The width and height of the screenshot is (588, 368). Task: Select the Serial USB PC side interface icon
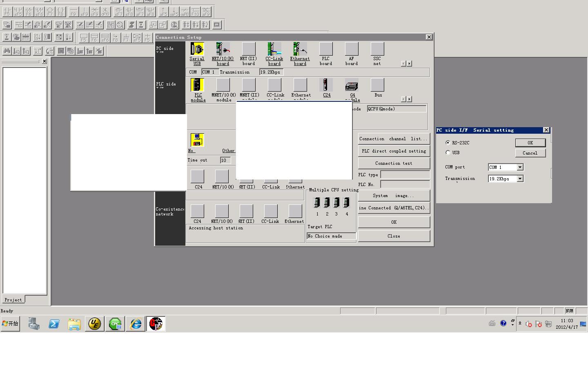pos(197,49)
